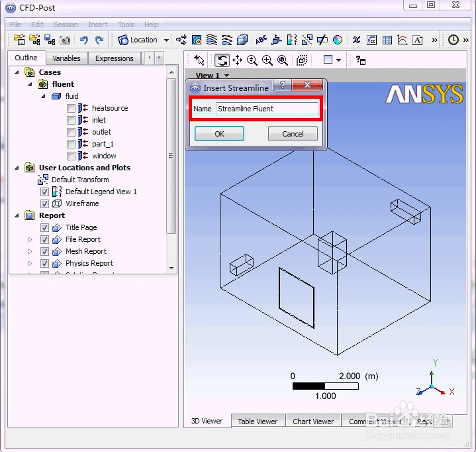
Task: Click the Expression square-root icon
Action: [371, 40]
